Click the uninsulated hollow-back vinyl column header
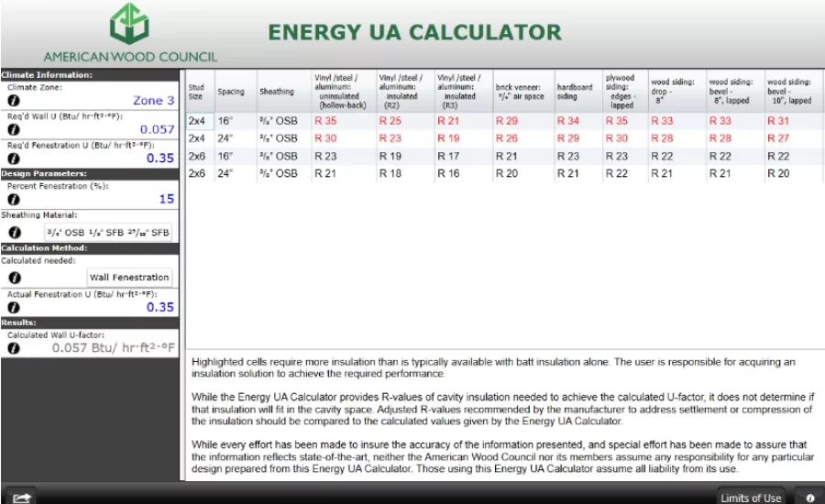Viewport: 825px width, 504px height. click(x=344, y=91)
